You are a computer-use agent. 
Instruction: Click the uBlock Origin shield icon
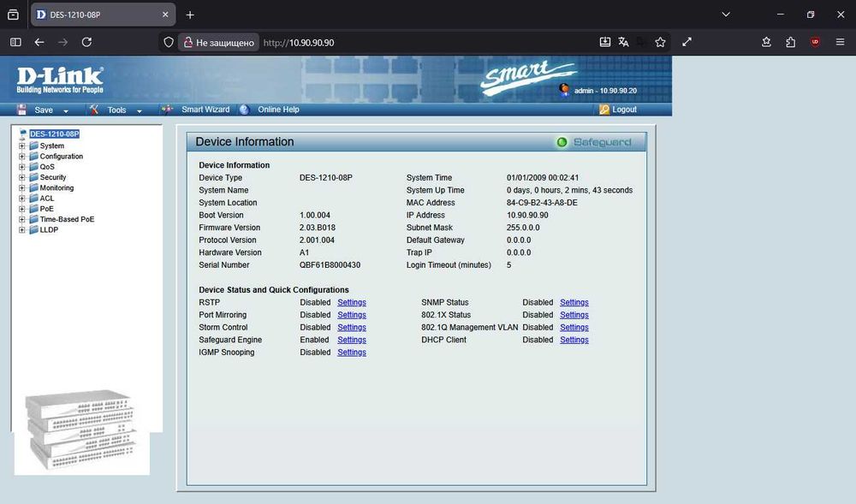(x=815, y=42)
